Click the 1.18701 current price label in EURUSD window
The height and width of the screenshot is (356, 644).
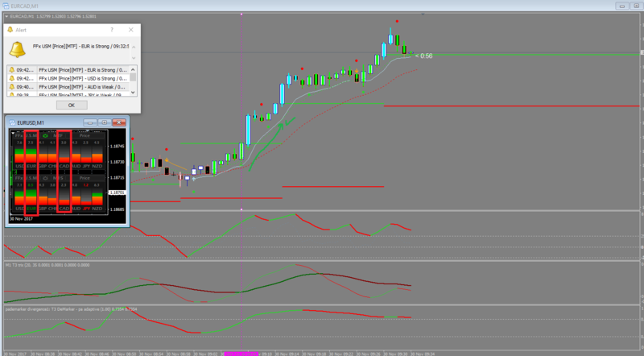tap(117, 192)
